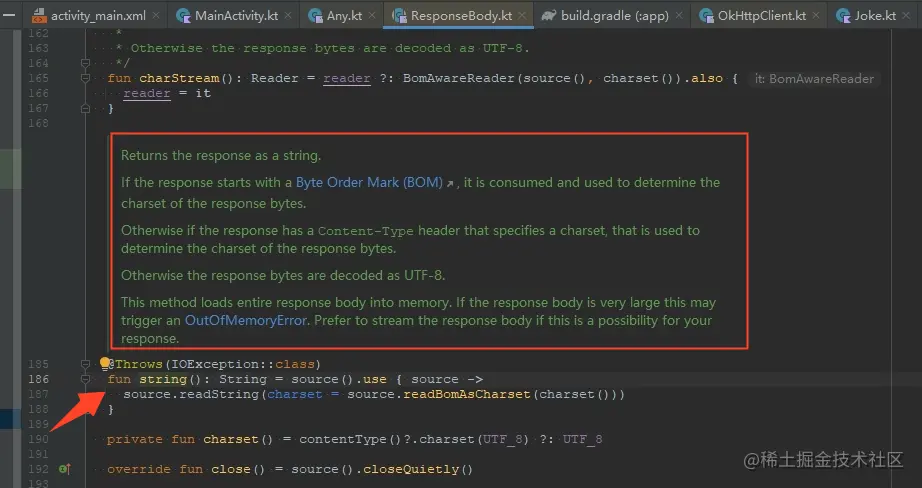Viewport: 922px width, 488px height.
Task: Click the '.use' call on line 186
Action: [370, 379]
